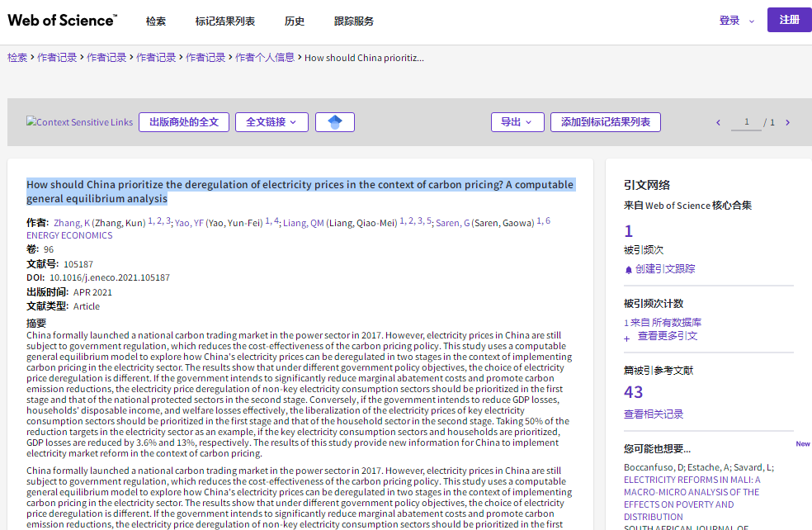
Task: Click the page number input field
Action: pyautogui.click(x=746, y=121)
